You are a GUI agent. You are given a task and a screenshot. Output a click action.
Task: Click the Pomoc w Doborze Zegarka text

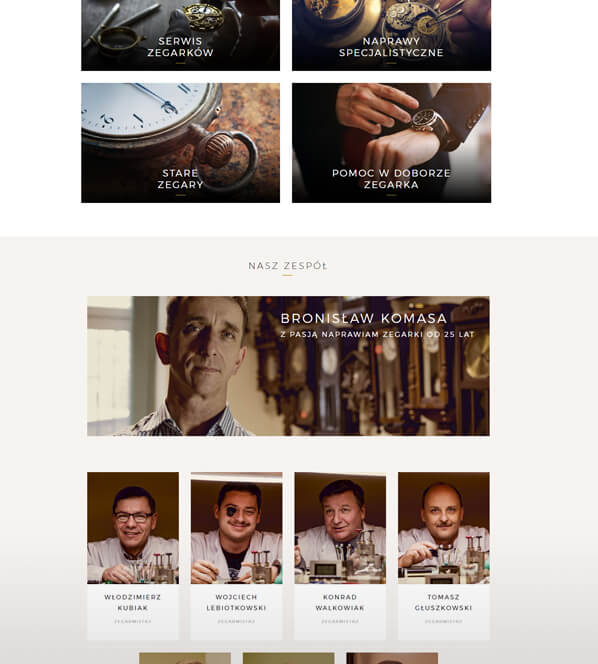391,179
